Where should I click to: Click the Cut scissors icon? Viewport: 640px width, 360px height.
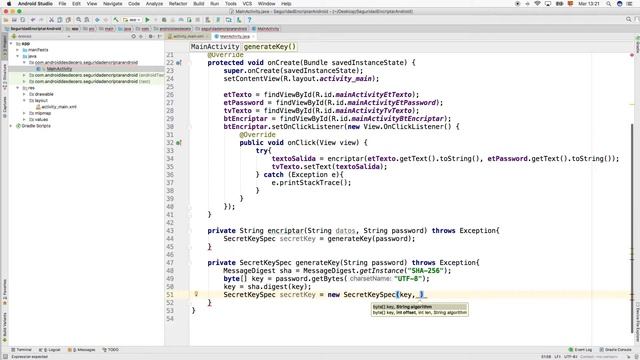pyautogui.click(x=51, y=20)
